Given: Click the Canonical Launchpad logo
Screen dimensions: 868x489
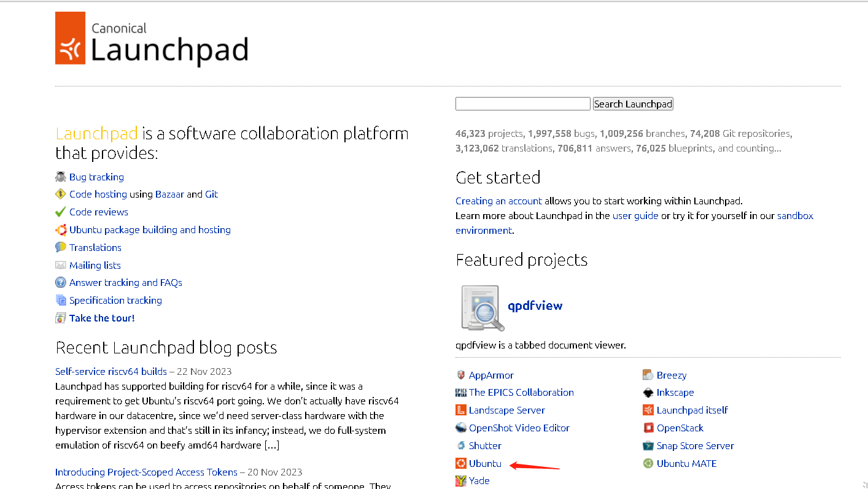Looking at the screenshot, I should click(x=151, y=39).
